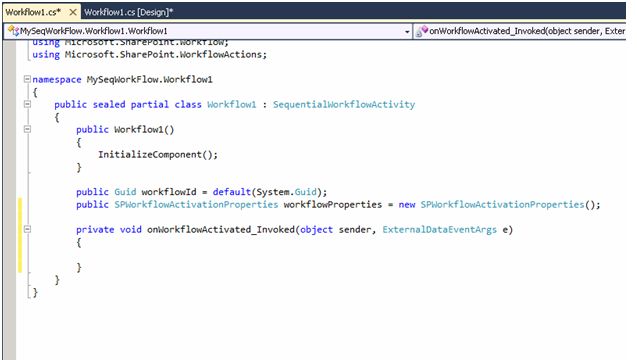Click 'default' keyword in workflowId line
The width and height of the screenshot is (637, 360).
pos(232,192)
